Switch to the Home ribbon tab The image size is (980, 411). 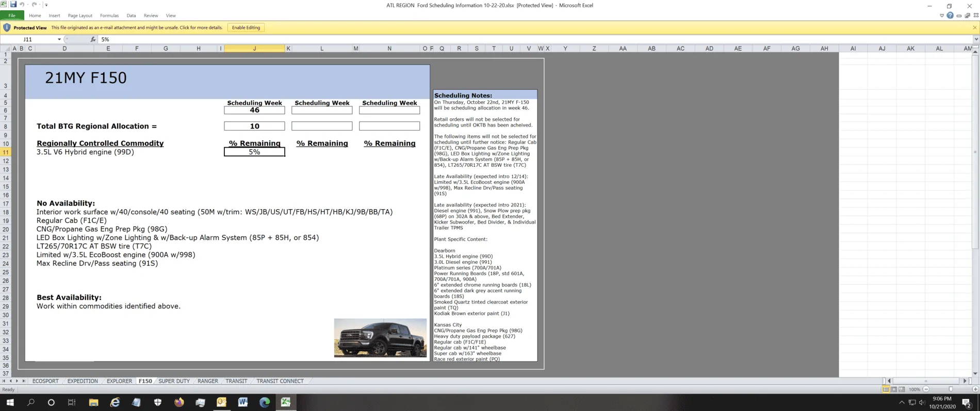pyautogui.click(x=35, y=15)
